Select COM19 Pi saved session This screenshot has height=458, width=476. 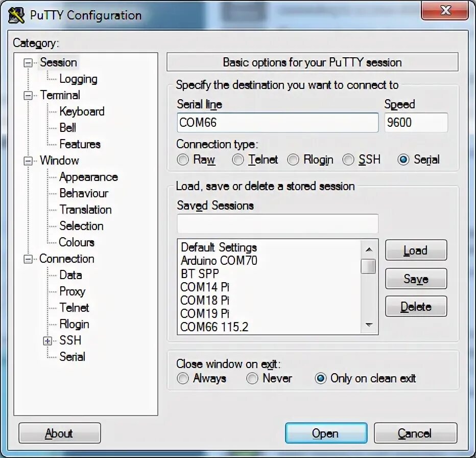[x=205, y=314]
